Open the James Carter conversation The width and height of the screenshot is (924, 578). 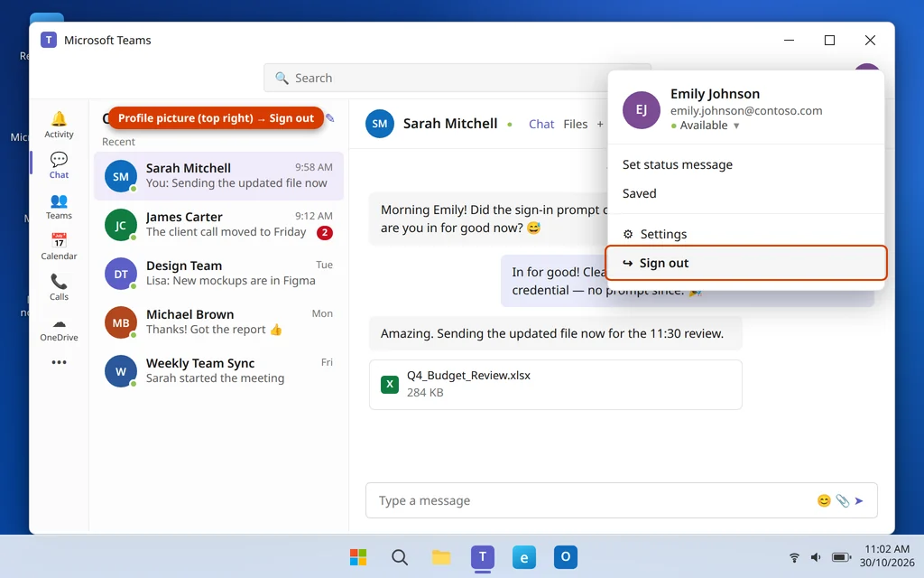[218, 225]
